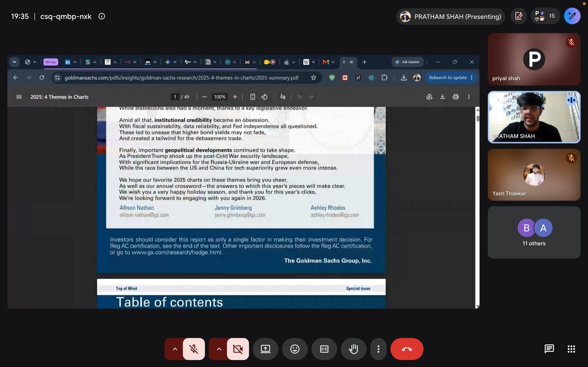
Task: Open the green shield extension
Action: 332,78
